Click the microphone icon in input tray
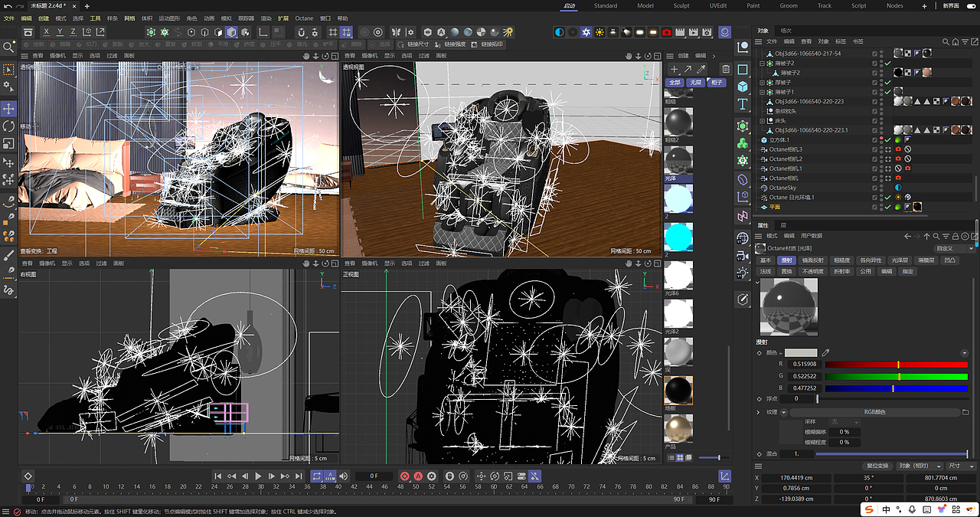The height and width of the screenshot is (517, 980). (x=912, y=509)
